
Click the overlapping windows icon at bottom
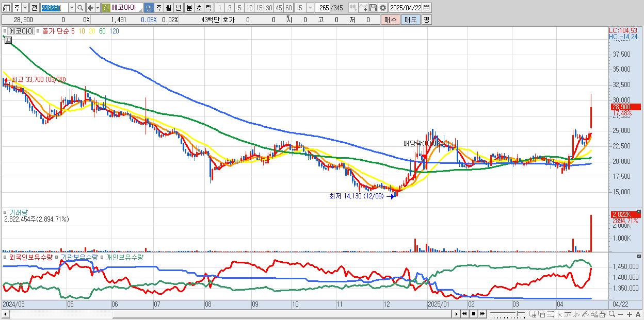point(541,314)
